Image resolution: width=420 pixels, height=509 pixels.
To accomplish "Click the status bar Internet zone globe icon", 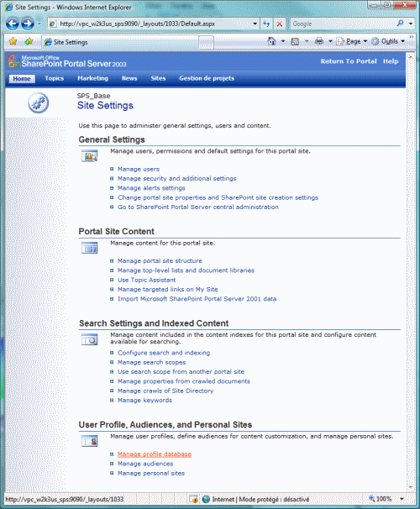I will click(206, 499).
